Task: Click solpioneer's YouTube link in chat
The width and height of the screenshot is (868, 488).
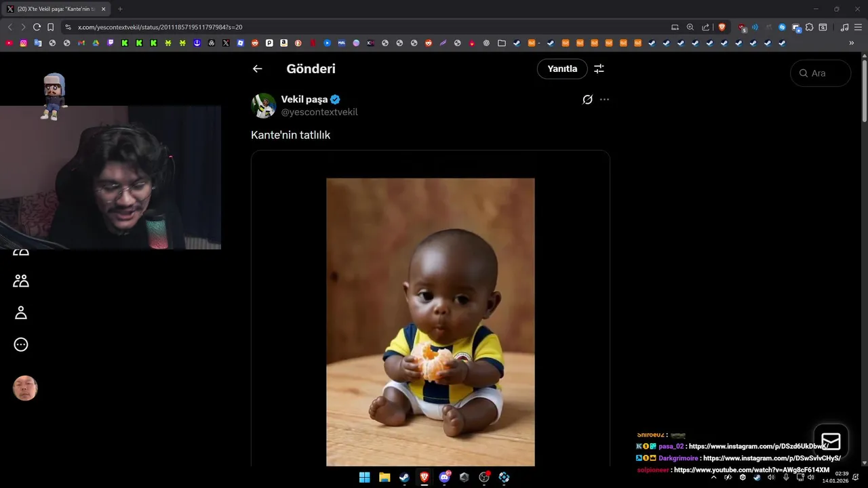Action: point(751,470)
